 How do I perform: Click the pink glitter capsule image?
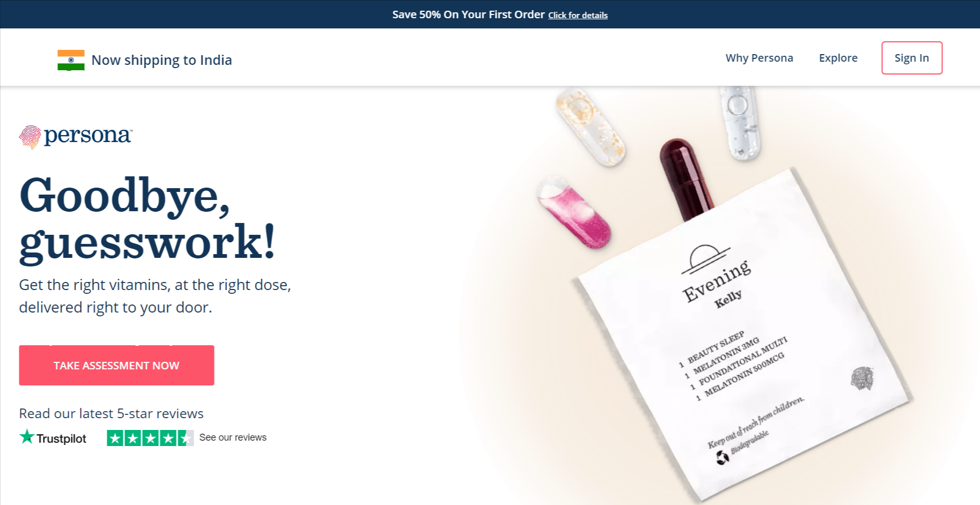tap(574, 212)
